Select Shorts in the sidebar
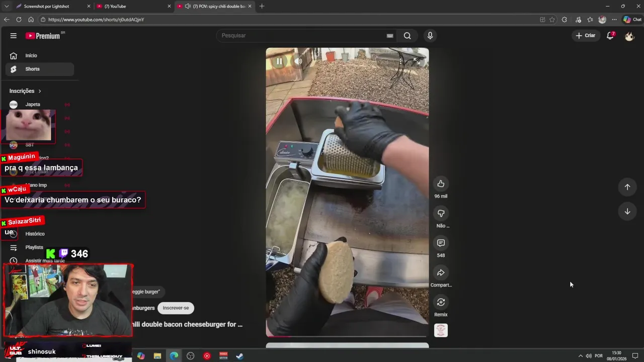 tap(40, 69)
